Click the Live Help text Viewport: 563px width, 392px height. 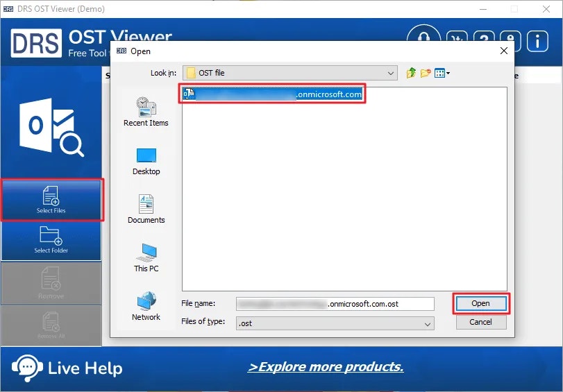(x=85, y=368)
